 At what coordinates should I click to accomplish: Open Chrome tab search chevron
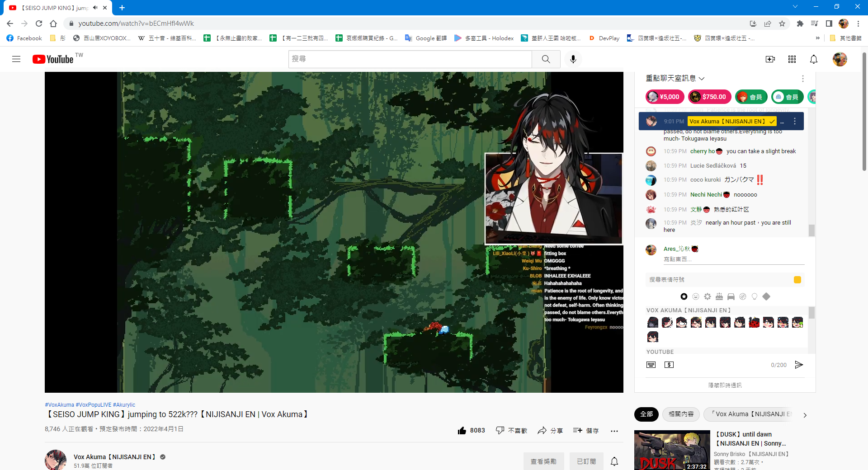[795, 7]
